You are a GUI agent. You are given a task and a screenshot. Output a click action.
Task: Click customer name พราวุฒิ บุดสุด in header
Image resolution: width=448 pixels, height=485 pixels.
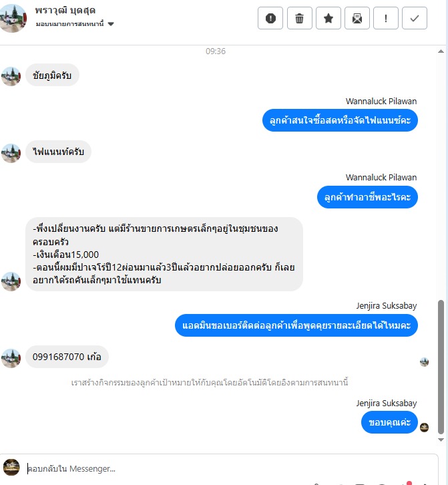click(x=65, y=11)
